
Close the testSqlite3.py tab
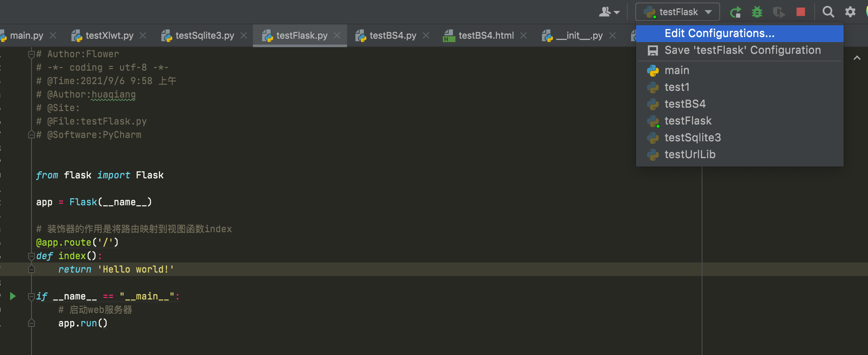[x=244, y=36]
